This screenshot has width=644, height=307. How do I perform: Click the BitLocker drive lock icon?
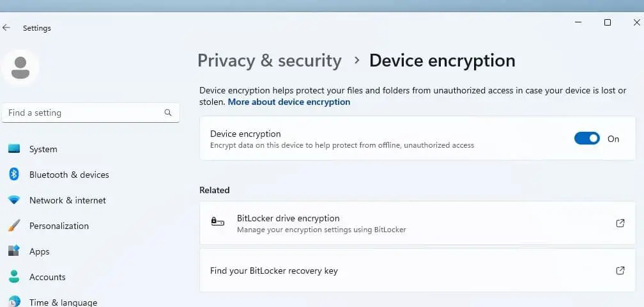(217, 223)
